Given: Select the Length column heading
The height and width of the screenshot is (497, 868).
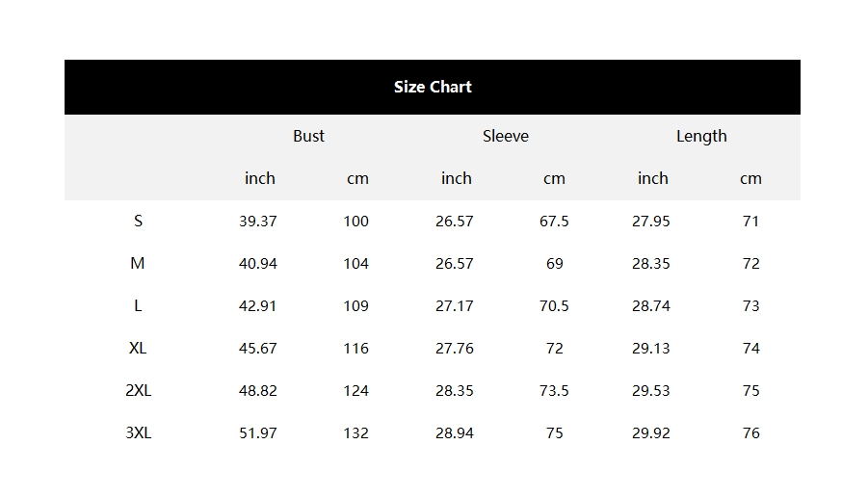Looking at the screenshot, I should [701, 136].
